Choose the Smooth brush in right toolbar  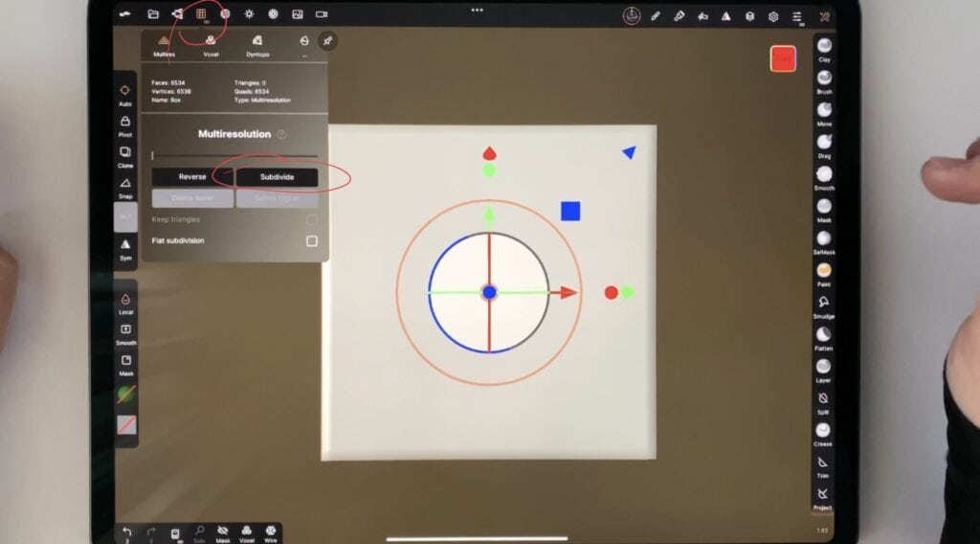(x=823, y=175)
